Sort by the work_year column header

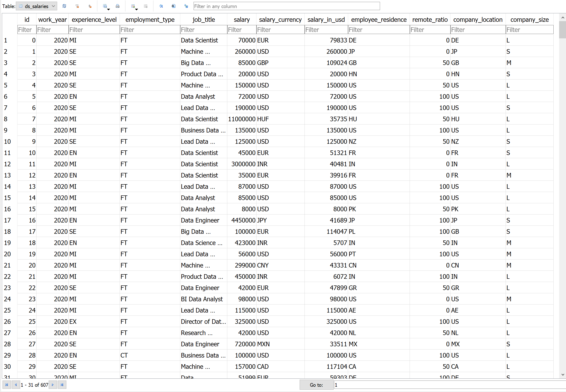coord(53,20)
